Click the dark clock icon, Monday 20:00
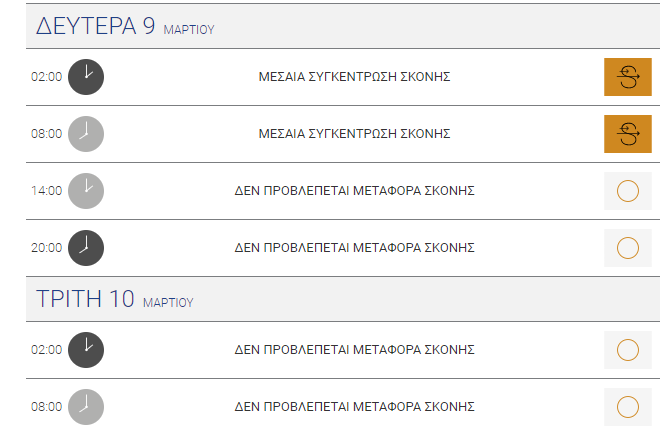This screenshot has height=434, width=672. (86, 248)
